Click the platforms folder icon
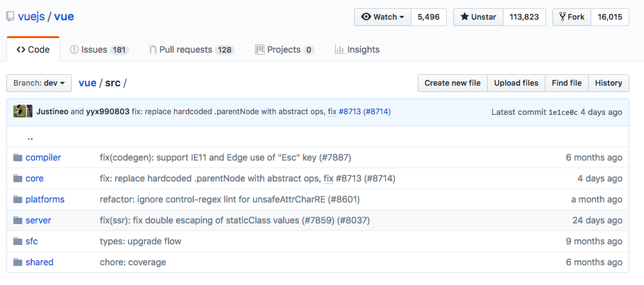The image size is (644, 285). tap(18, 199)
